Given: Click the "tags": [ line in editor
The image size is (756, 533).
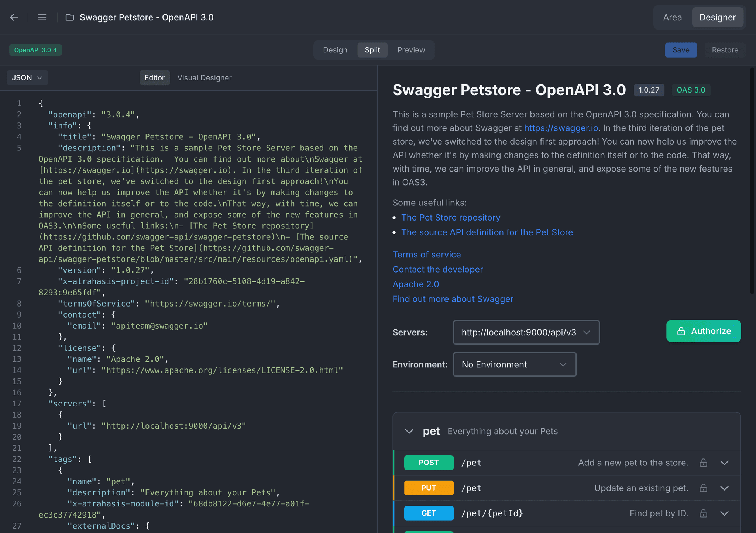Looking at the screenshot, I should point(70,459).
